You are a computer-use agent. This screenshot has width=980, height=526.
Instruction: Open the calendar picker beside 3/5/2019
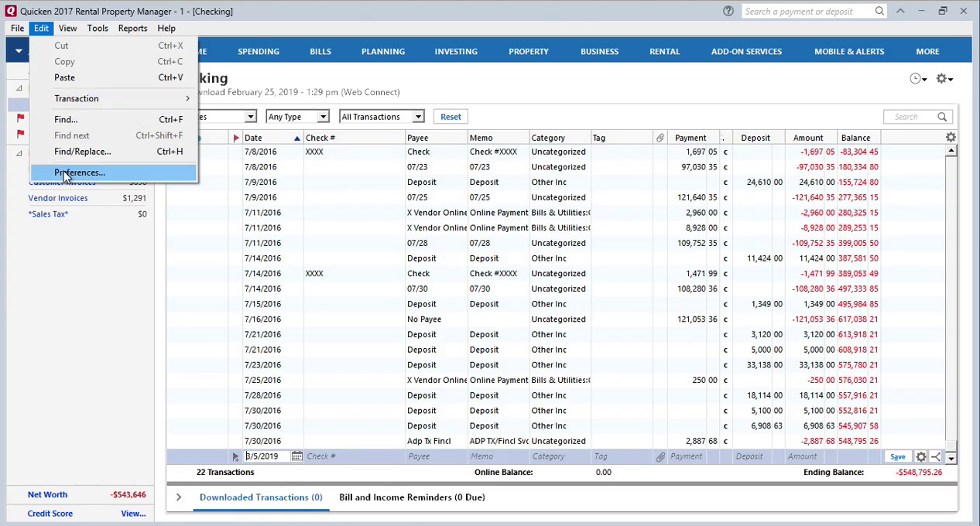tap(296, 456)
